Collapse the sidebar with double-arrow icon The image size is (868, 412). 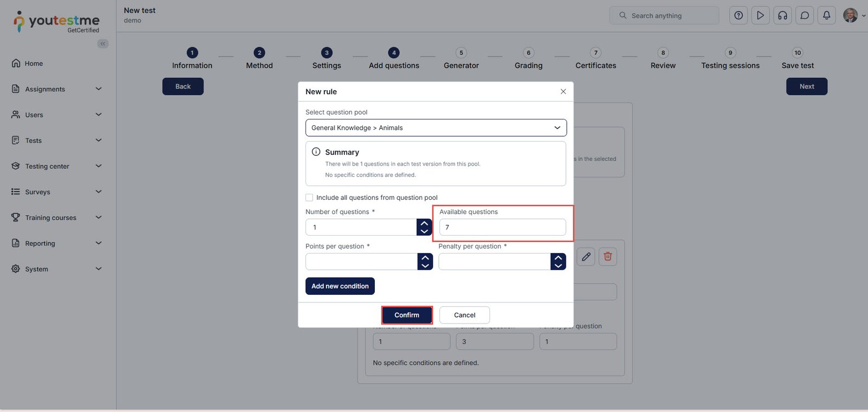point(103,43)
